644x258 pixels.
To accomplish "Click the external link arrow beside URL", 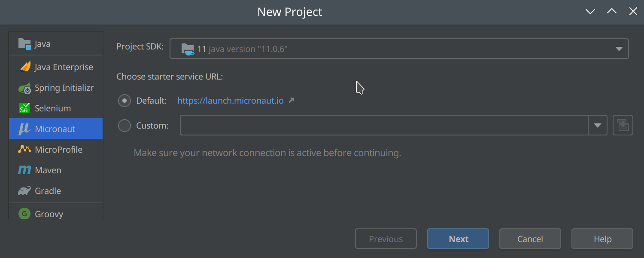I will (292, 100).
